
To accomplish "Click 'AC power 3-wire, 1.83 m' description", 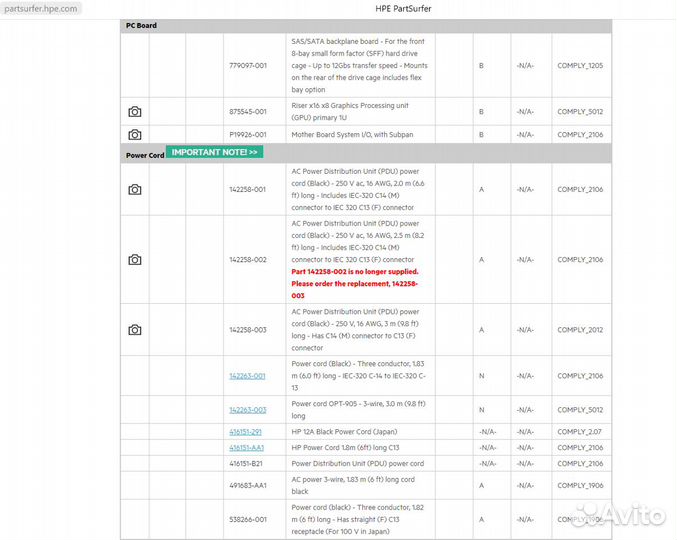I will 353,486.
